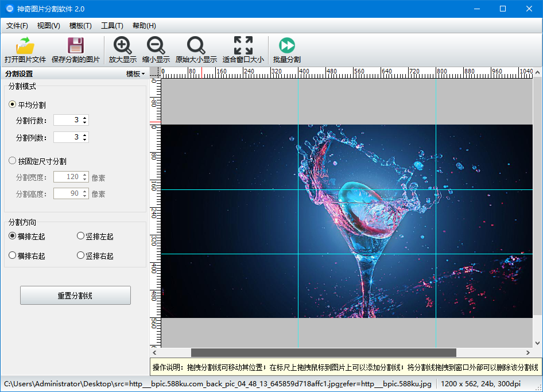The width and height of the screenshot is (543, 392).
Task: Click the Save Split Images (保存分割的图片) icon
Action: (75, 46)
